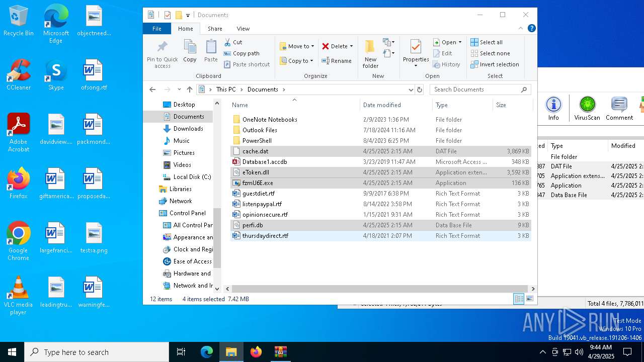
Task: Select thursdaydirect.rtf file
Action: (x=380, y=236)
